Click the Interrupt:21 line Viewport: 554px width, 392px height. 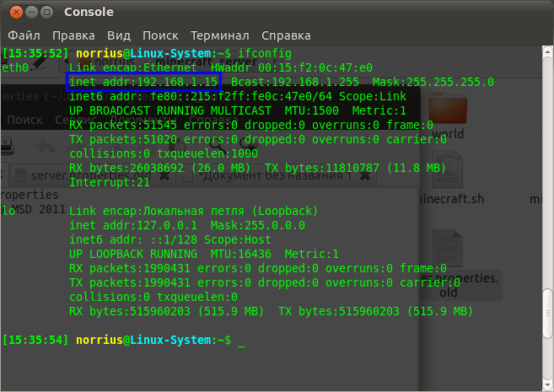point(110,182)
